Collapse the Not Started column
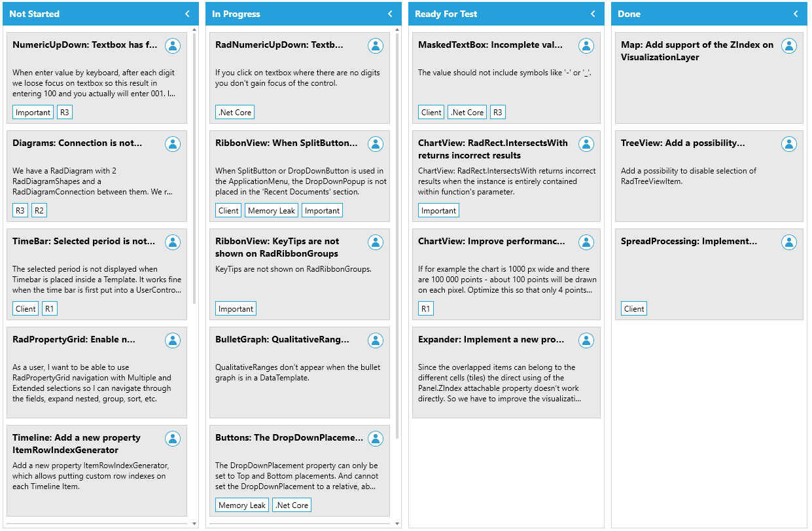Image resolution: width=812 pixels, height=531 pixels. [188, 13]
